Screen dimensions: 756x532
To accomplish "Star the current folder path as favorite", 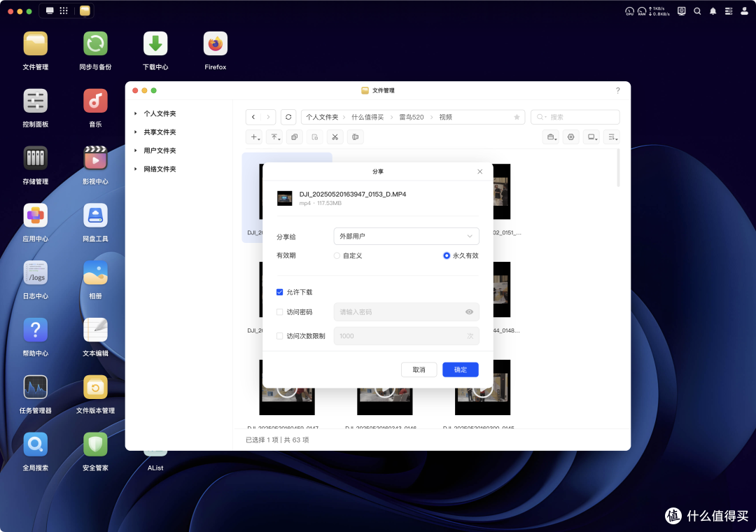I will pyautogui.click(x=517, y=117).
